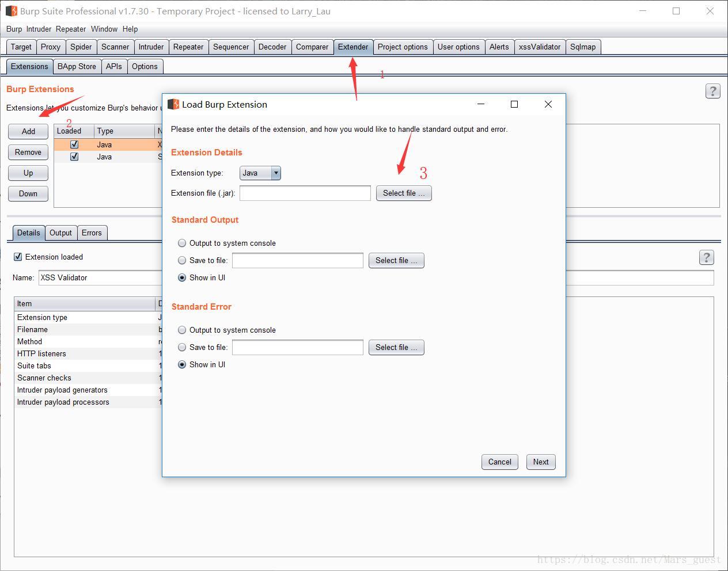Switch to the Sequencer tab
The image size is (728, 571).
231,47
